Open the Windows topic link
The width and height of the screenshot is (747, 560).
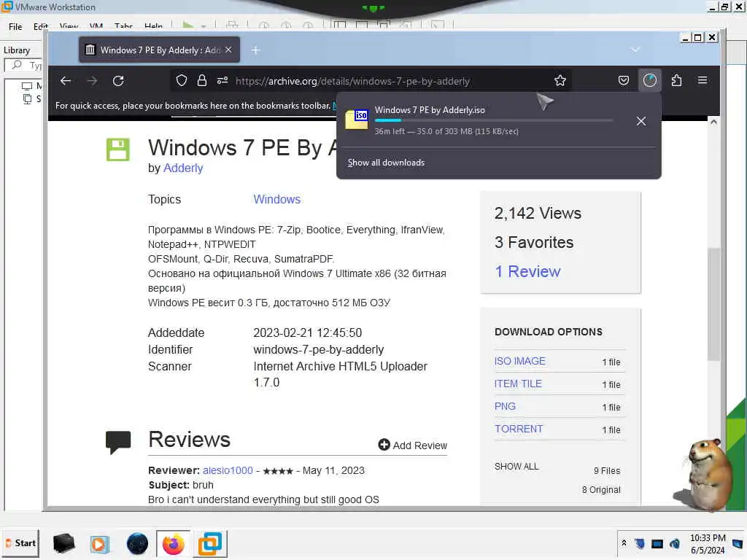pos(276,199)
